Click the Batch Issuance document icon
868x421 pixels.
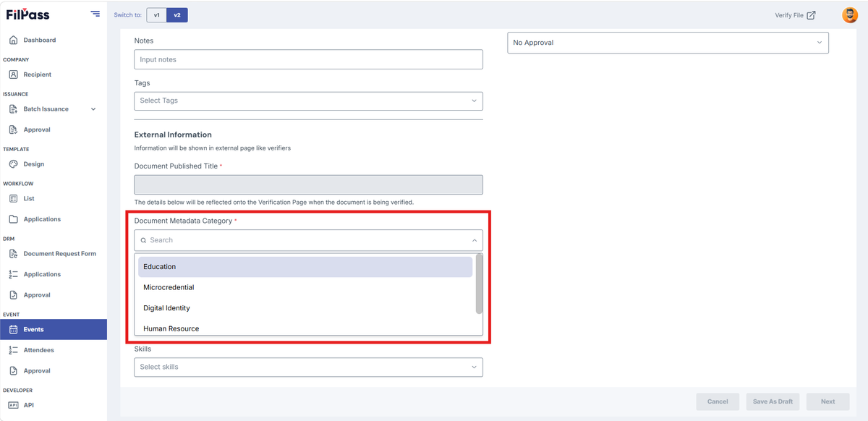coord(13,109)
